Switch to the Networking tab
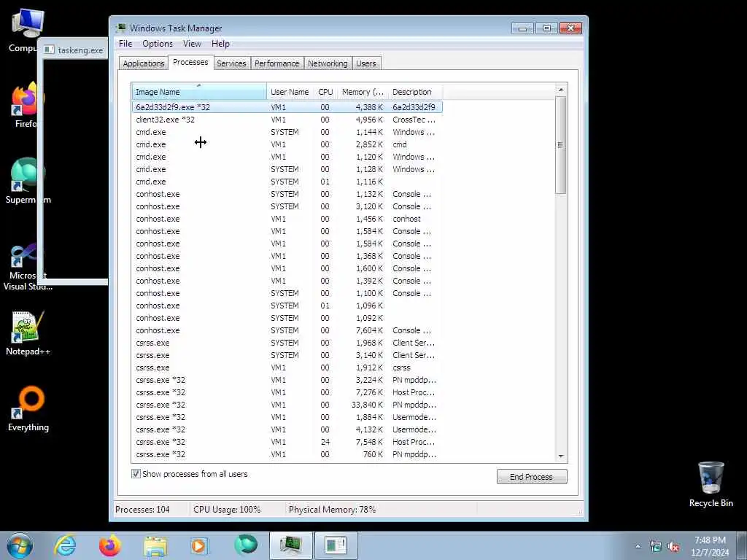This screenshot has width=747, height=560. point(328,63)
